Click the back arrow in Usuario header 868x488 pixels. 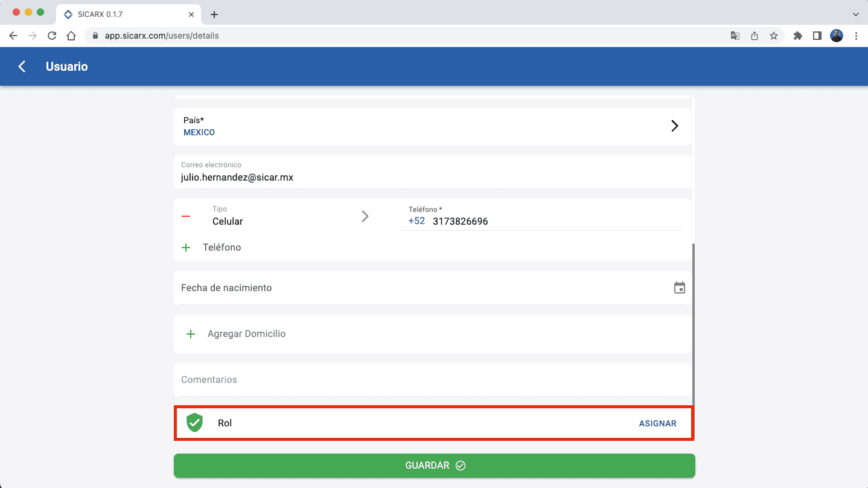(x=22, y=66)
